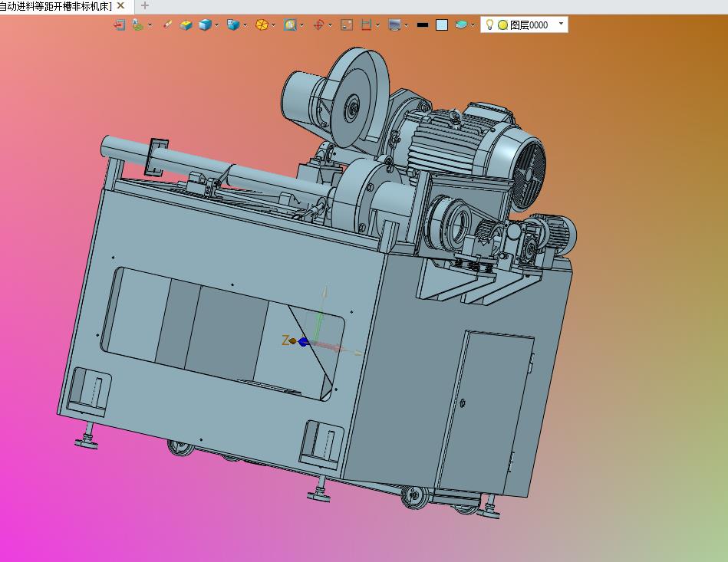Click the red crosshair target icon
The image size is (728, 562).
[318, 25]
